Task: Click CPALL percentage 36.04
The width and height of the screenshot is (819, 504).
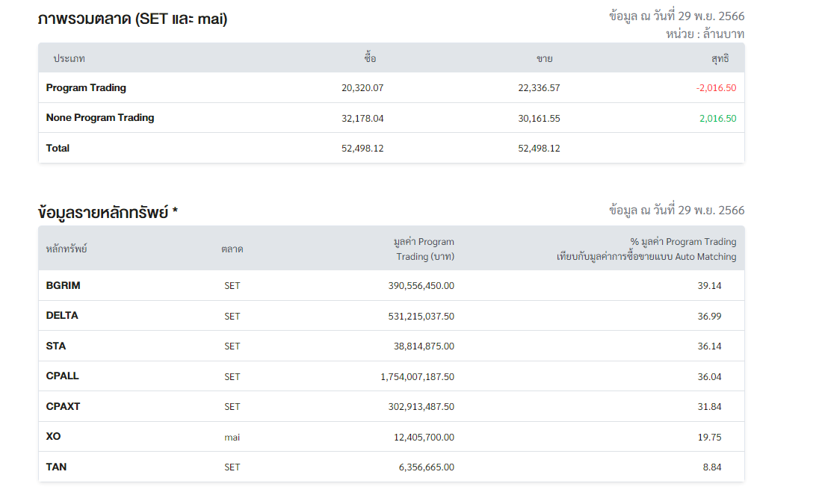Action: (709, 377)
